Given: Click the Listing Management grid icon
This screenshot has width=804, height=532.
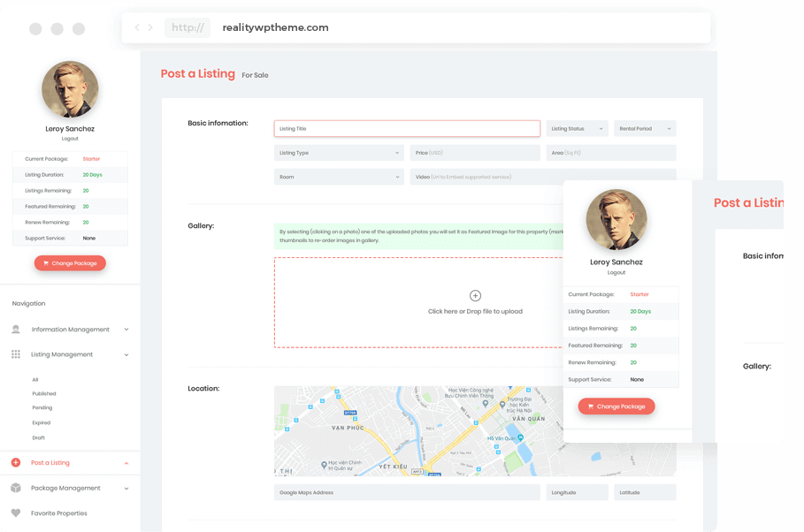Looking at the screenshot, I should 16,354.
